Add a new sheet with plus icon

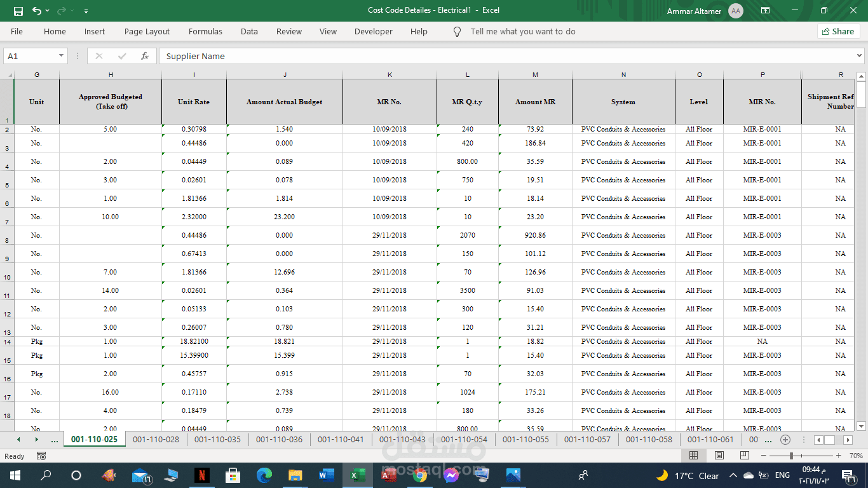point(785,440)
